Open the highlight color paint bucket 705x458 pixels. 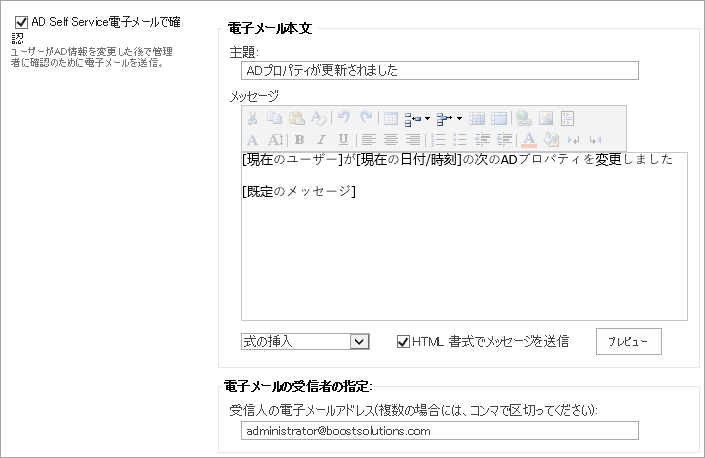(x=551, y=140)
